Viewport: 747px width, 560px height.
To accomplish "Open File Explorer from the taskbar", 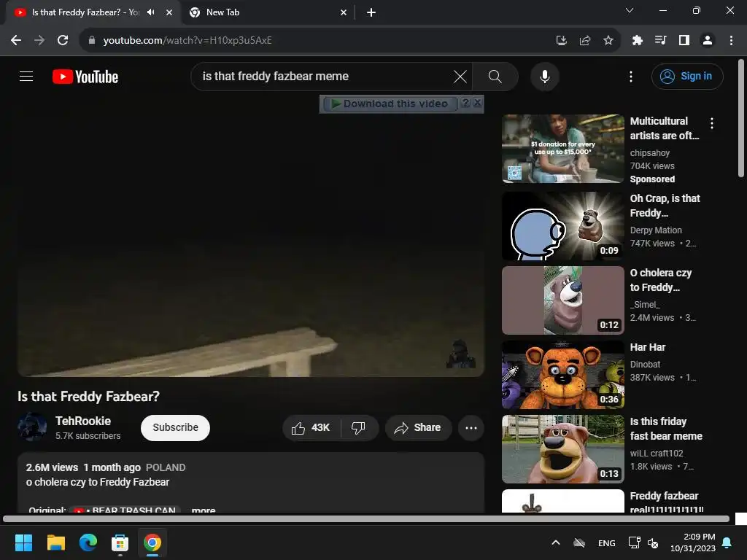I will pyautogui.click(x=55, y=542).
